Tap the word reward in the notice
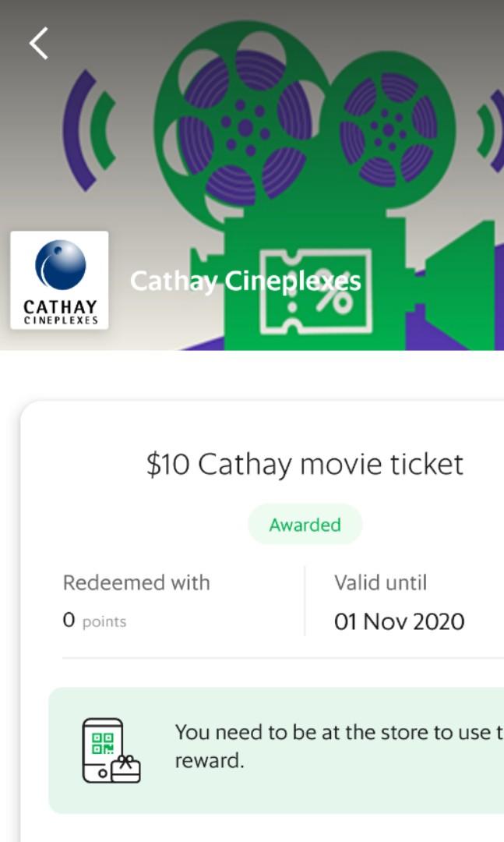Viewport: 504px width, 842px height. 210,761
